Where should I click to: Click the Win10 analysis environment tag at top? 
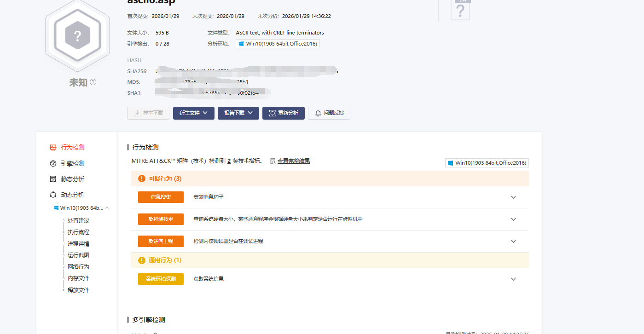[x=278, y=44]
